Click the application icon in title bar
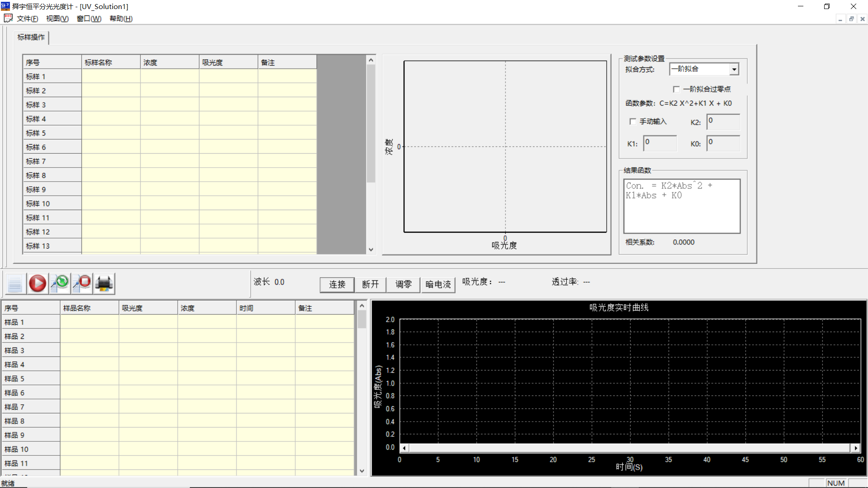Screen dimensions: 868x488 pyautogui.click(x=5, y=6)
